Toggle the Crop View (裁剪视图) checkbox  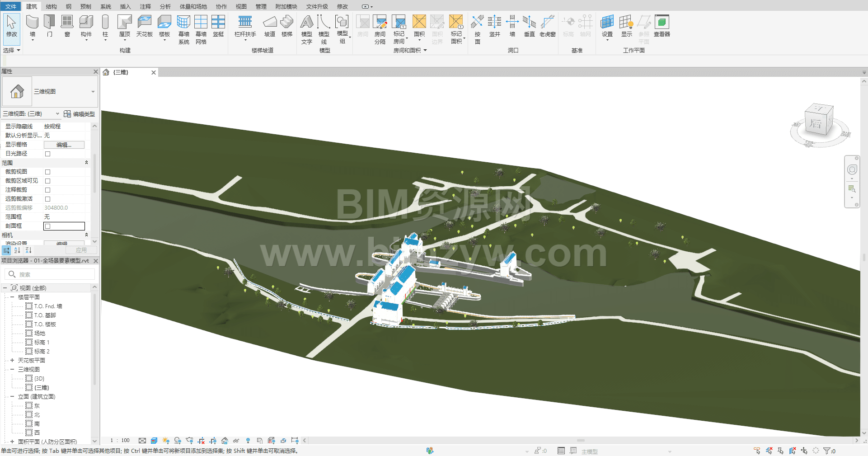tap(47, 172)
